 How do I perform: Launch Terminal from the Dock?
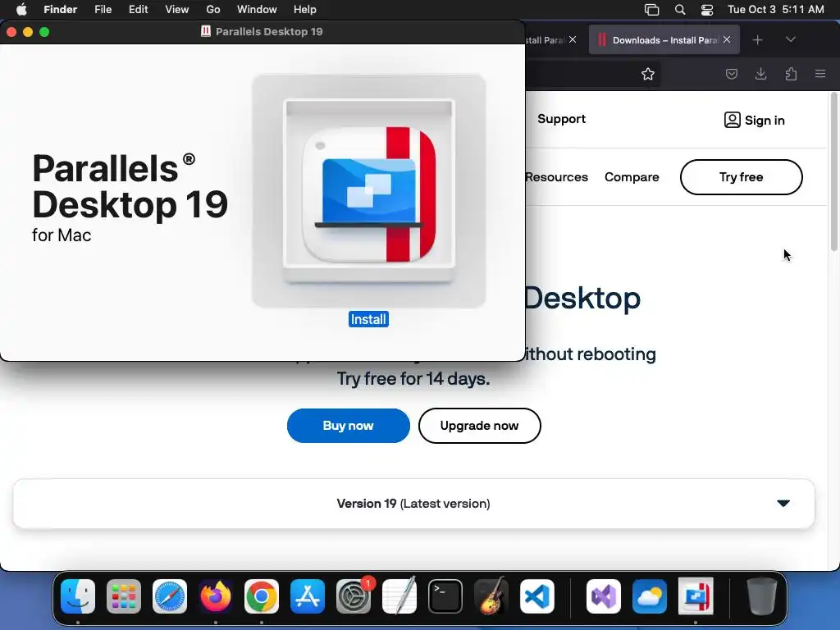coord(445,596)
